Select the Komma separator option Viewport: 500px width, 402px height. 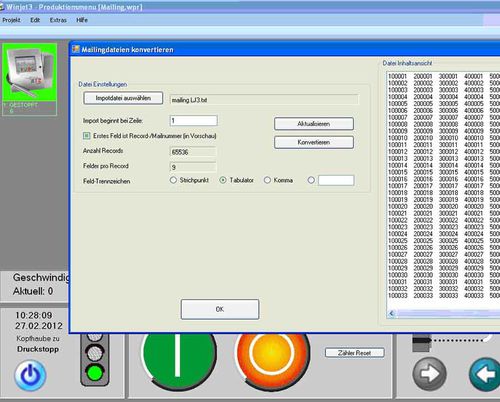(267, 180)
